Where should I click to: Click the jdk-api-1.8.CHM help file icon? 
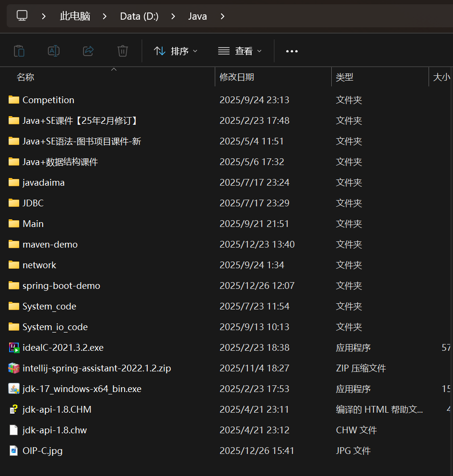[13, 409]
